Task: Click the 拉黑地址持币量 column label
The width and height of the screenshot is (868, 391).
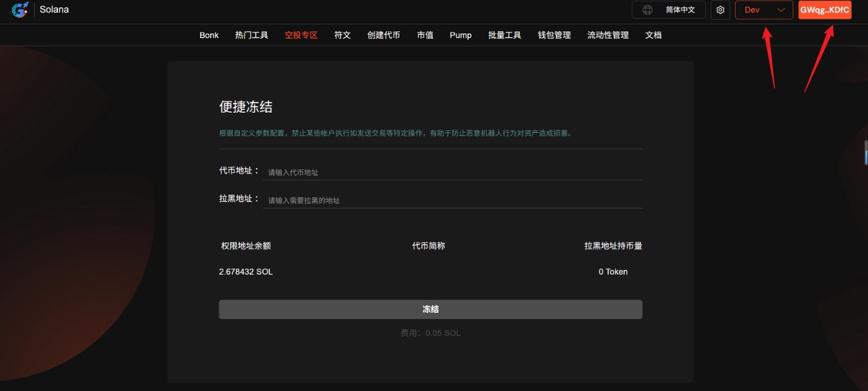Action: (613, 246)
